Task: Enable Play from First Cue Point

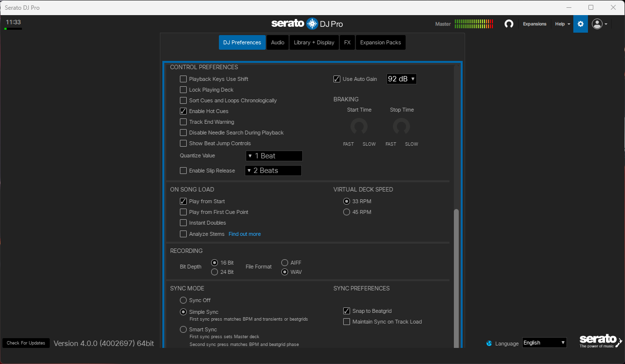Action: tap(183, 212)
